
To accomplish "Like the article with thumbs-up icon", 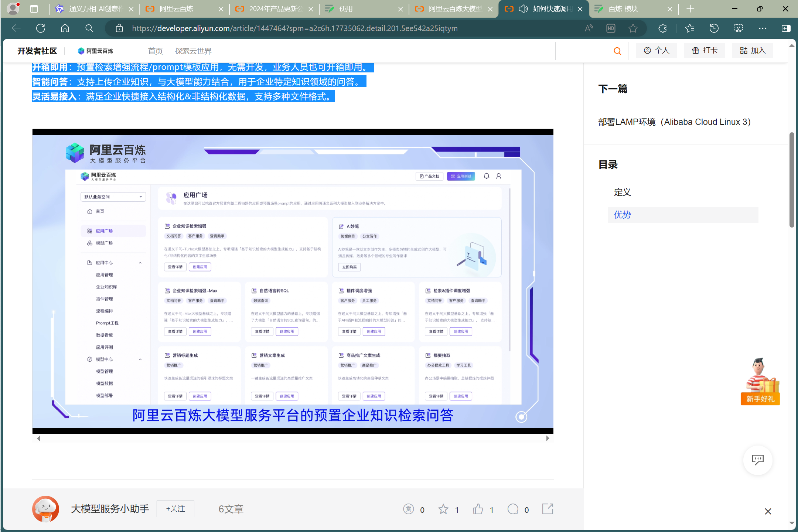I will tap(478, 509).
